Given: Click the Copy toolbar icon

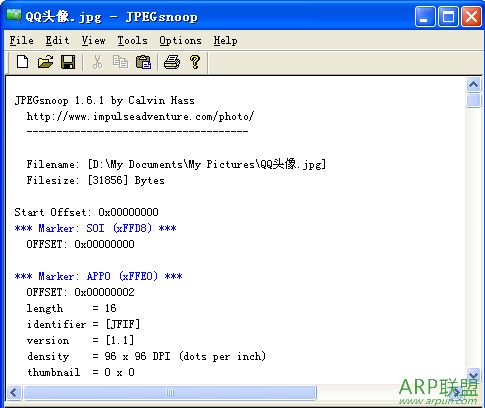Looking at the screenshot, I should pos(120,62).
